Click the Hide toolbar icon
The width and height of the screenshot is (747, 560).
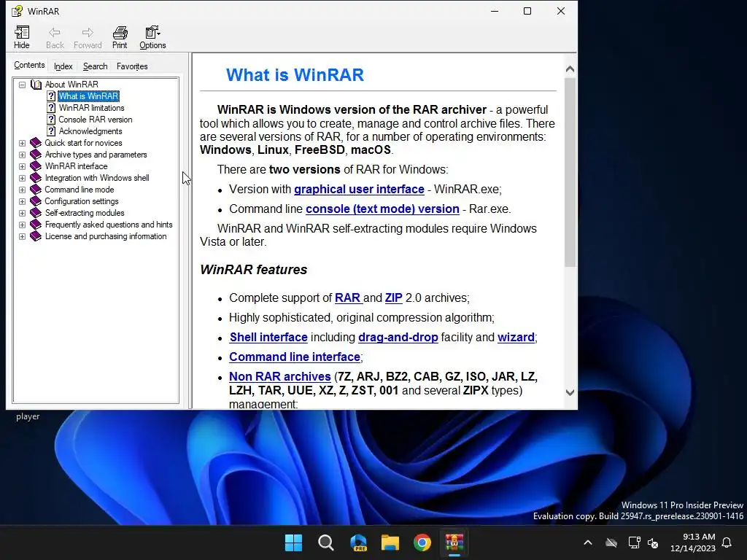21,37
